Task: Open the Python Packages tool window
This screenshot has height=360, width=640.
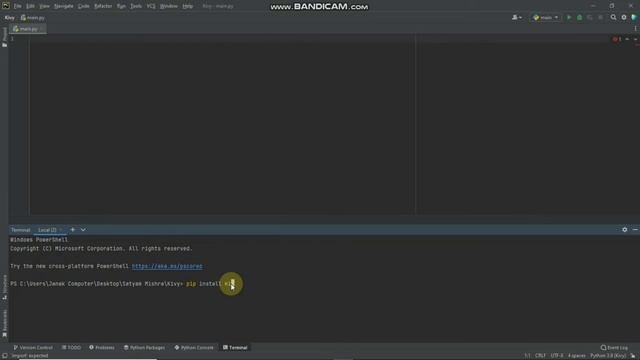Action: tap(144, 347)
